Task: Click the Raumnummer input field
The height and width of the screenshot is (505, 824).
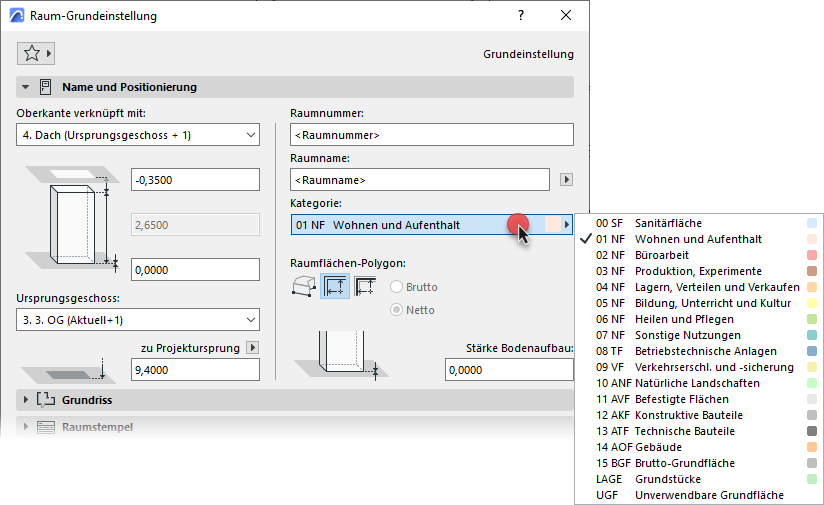Action: [431, 135]
